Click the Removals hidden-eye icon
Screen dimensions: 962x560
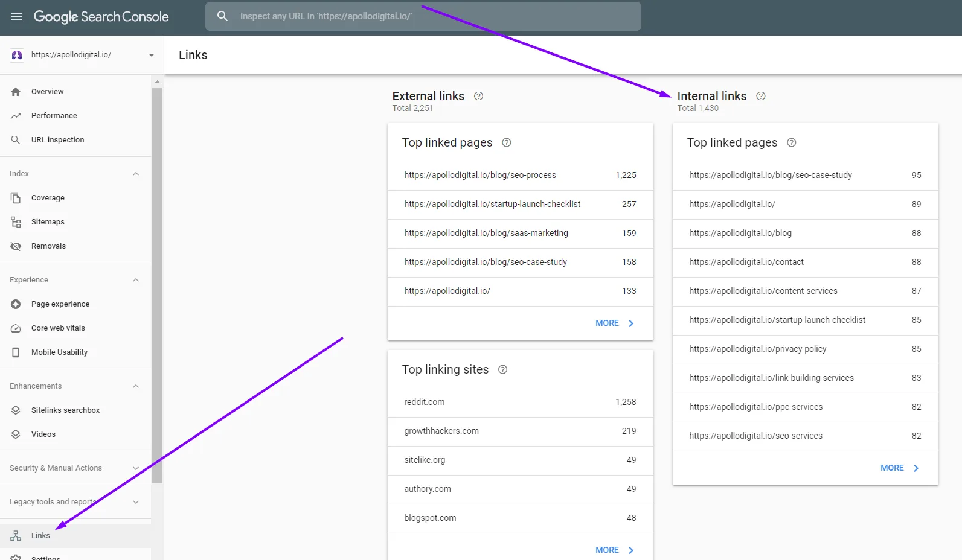16,246
